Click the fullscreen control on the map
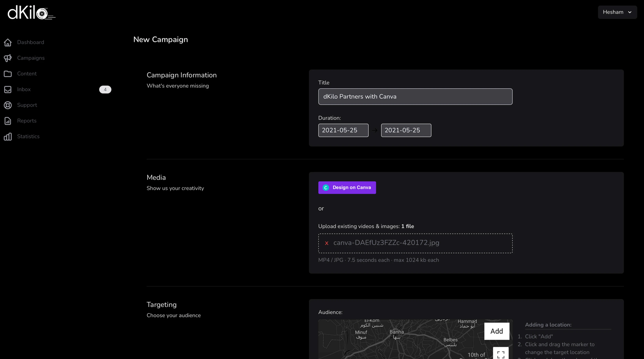Viewport: 644px width, 359px height. click(501, 354)
